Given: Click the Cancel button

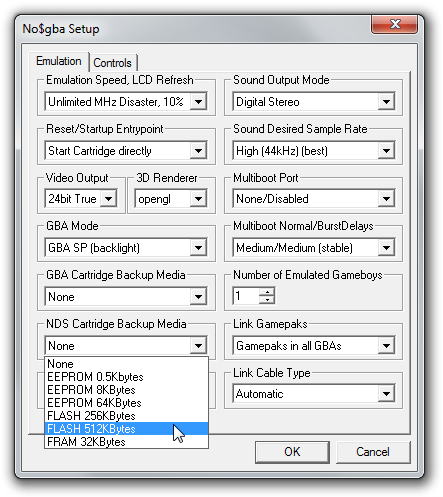Looking at the screenshot, I should [373, 452].
